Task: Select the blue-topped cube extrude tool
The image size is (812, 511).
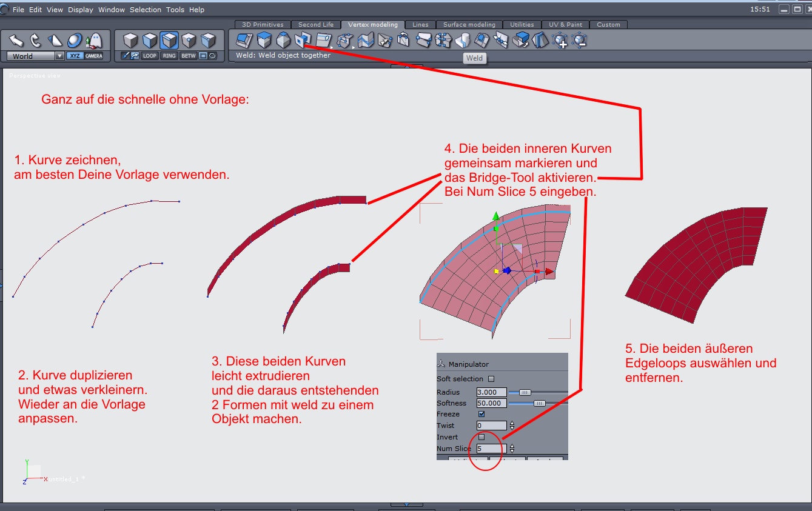Action: click(264, 41)
